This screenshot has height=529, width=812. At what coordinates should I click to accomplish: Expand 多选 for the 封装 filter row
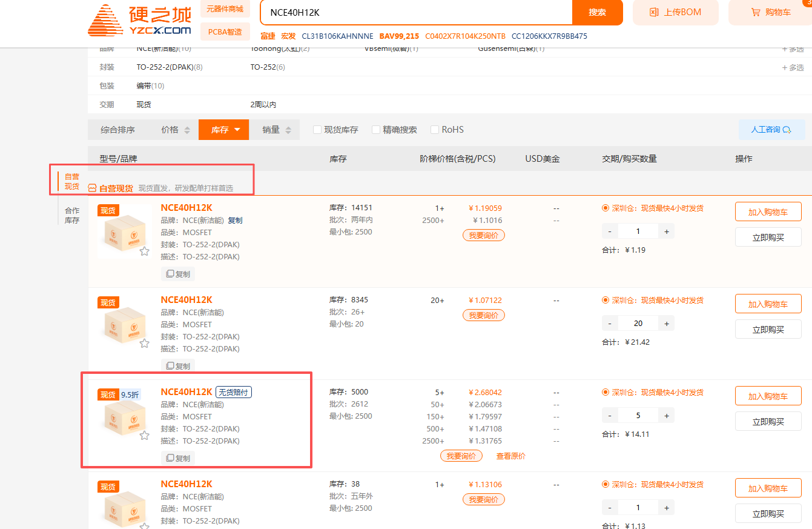pos(793,68)
